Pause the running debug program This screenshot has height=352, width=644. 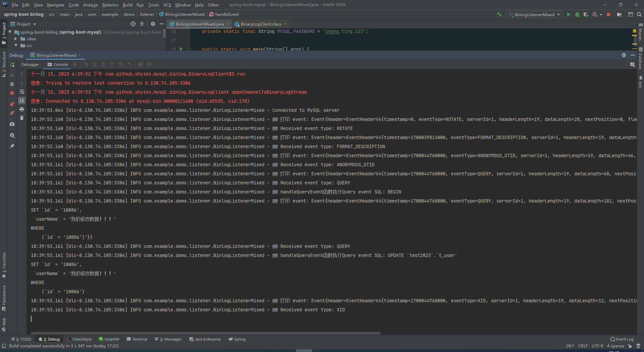pyautogui.click(x=12, y=84)
